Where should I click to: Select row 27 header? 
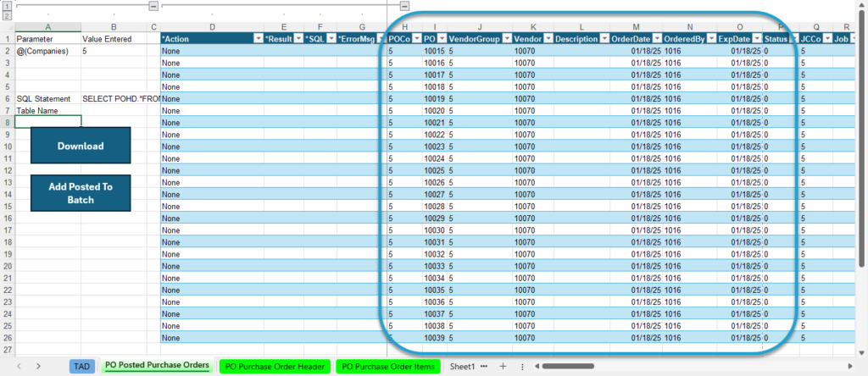point(7,350)
